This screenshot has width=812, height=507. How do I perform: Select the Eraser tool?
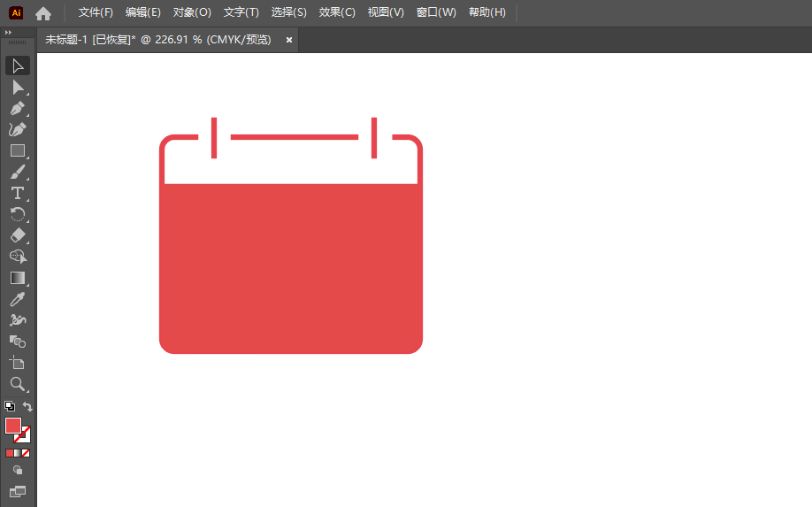(18, 235)
